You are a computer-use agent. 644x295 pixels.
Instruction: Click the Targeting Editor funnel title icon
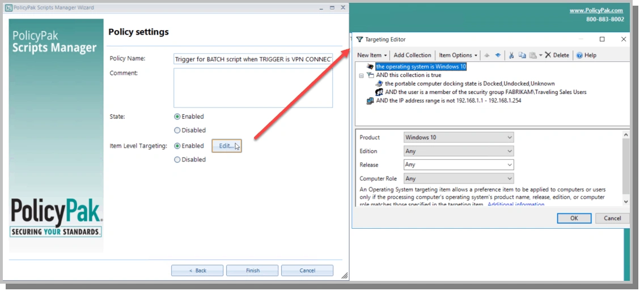pyautogui.click(x=360, y=40)
